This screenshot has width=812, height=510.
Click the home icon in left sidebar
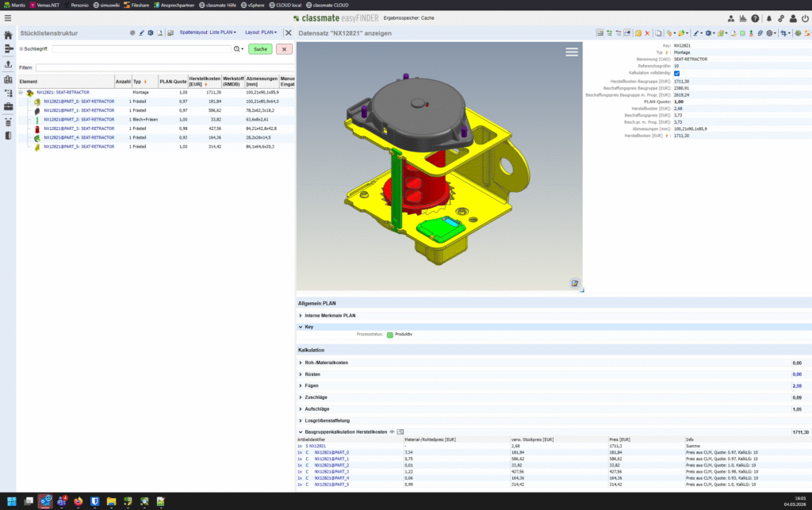click(8, 35)
